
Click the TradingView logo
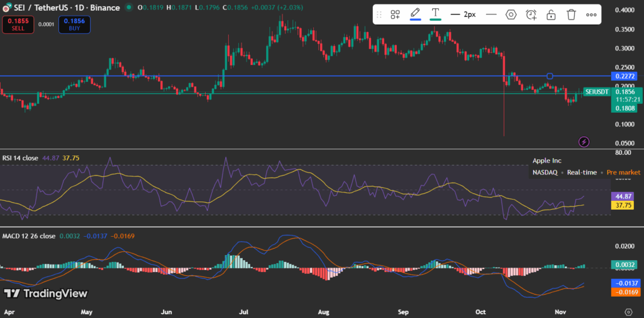45,293
